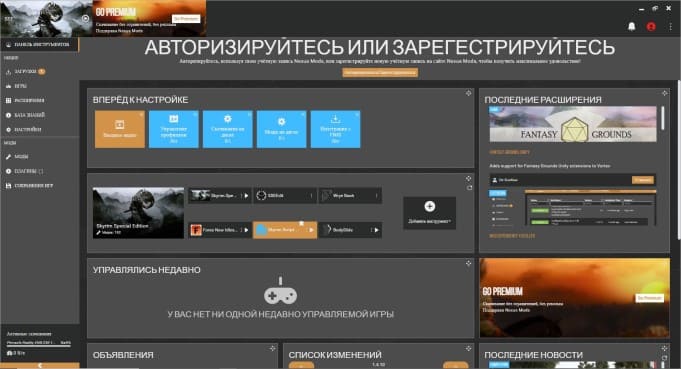Dismiss the mods on disk tile

pyautogui.click(x=303, y=114)
